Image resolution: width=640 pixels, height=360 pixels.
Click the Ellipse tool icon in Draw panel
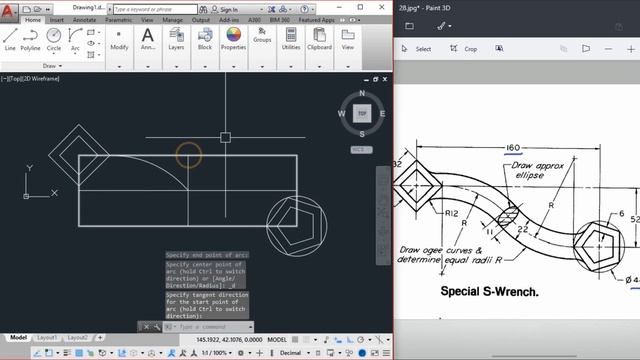(x=91, y=43)
